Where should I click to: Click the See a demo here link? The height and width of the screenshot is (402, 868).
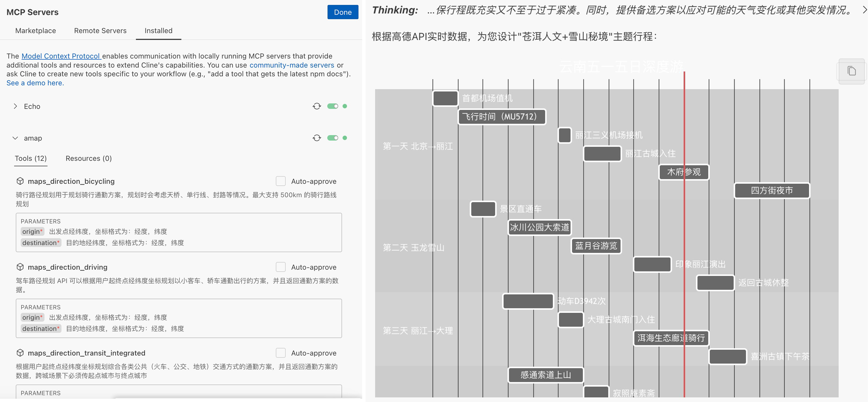coord(35,83)
